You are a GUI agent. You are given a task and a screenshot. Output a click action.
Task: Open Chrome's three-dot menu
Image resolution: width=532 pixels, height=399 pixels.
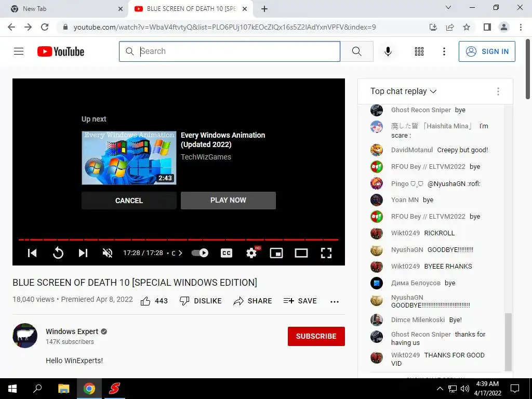(x=521, y=27)
